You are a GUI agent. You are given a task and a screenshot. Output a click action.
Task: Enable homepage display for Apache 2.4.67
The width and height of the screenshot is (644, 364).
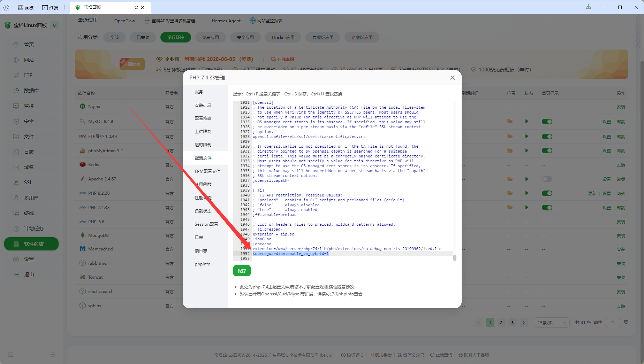(x=547, y=179)
